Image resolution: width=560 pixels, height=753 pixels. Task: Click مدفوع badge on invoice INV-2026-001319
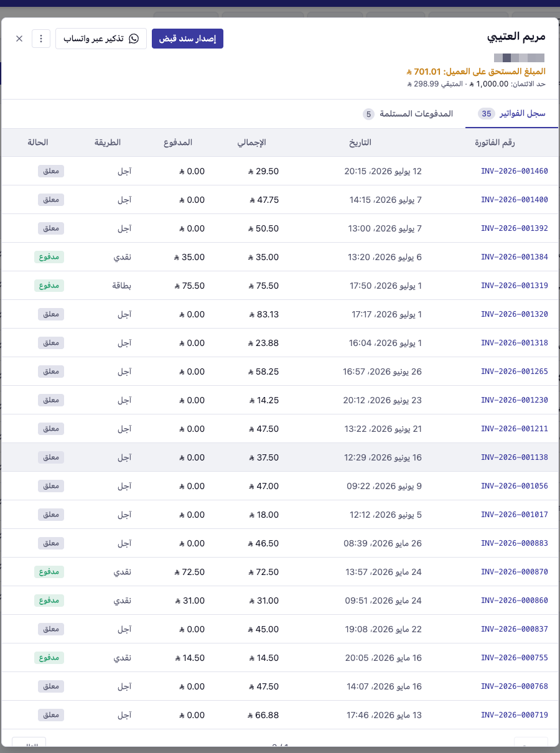pos(49,286)
